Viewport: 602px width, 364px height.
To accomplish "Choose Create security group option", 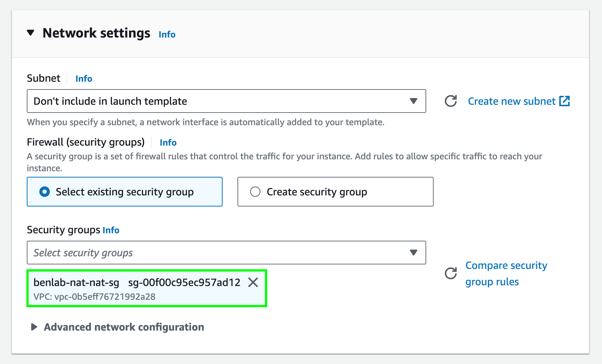I will click(x=335, y=192).
